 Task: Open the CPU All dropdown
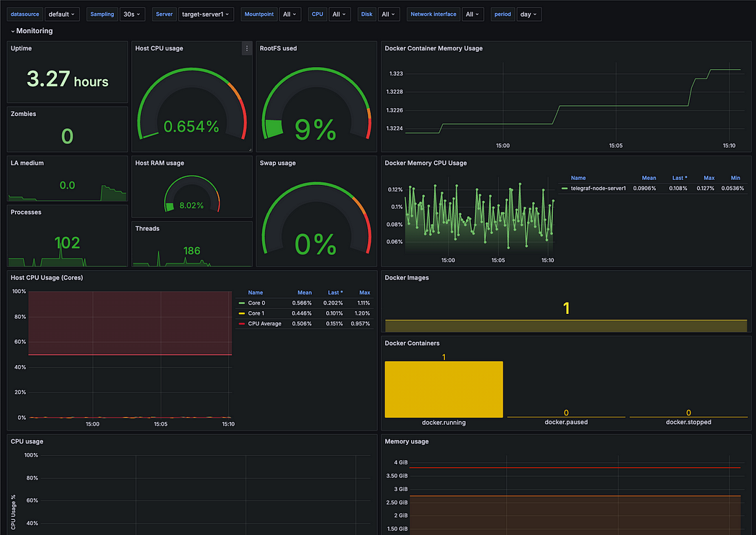click(339, 14)
